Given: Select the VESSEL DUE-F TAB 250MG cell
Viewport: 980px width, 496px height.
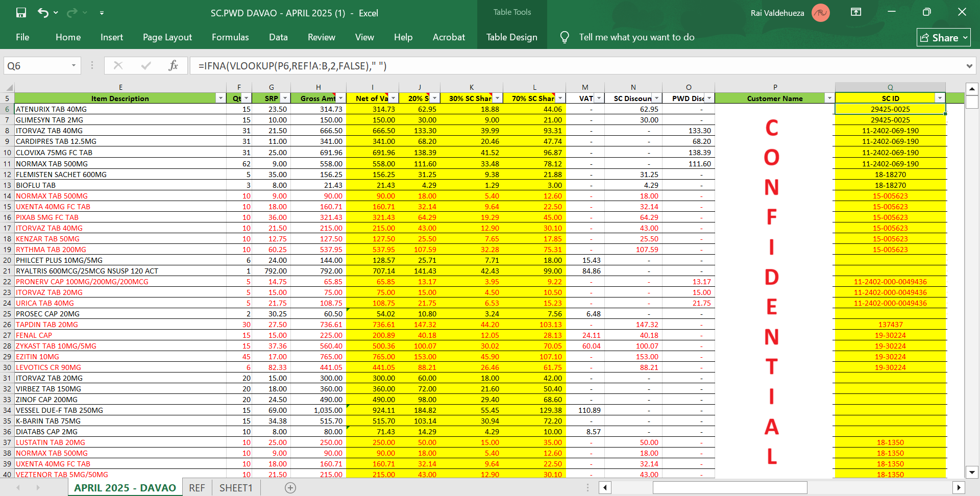Looking at the screenshot, I should pyautogui.click(x=120, y=410).
